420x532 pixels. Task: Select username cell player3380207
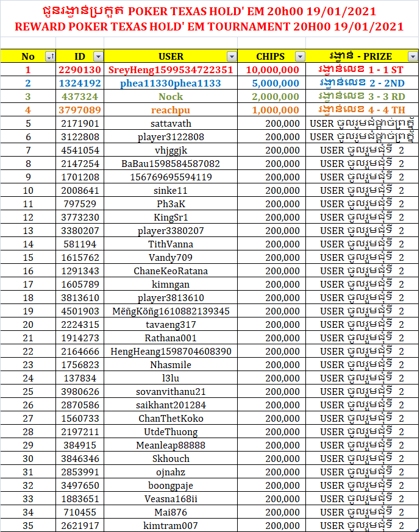(x=171, y=231)
